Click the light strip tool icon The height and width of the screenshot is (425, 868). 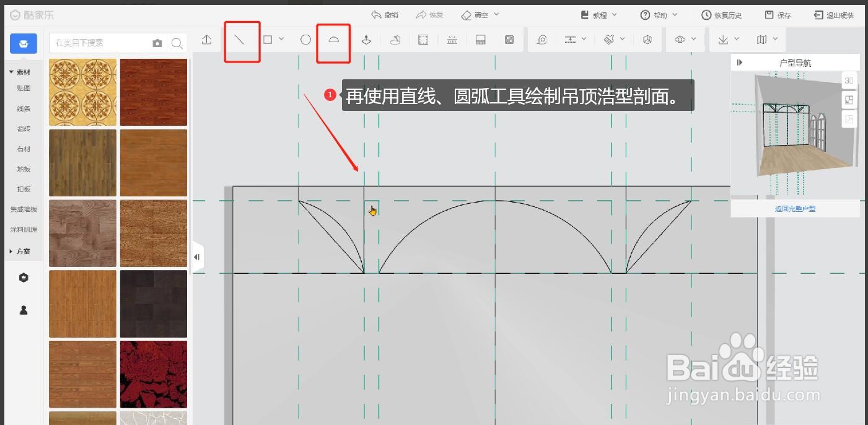tap(452, 40)
